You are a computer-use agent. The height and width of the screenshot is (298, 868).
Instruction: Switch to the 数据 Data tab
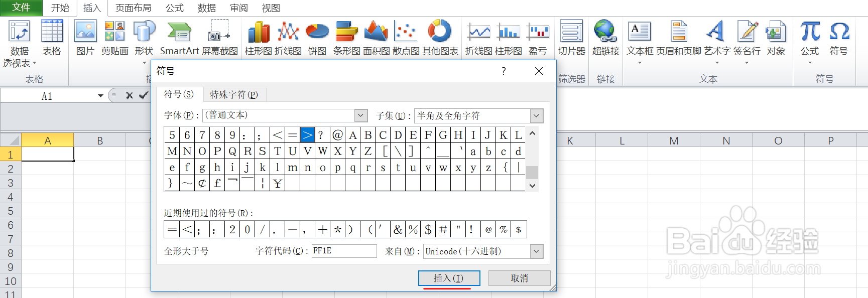tap(206, 8)
